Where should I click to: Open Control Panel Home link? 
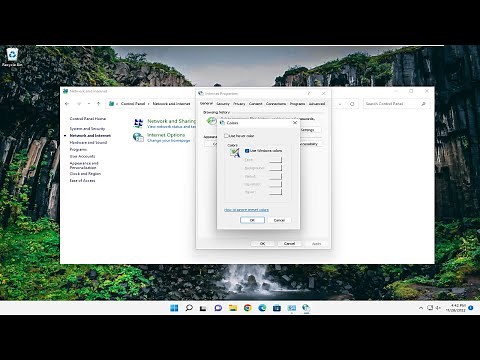pos(88,119)
